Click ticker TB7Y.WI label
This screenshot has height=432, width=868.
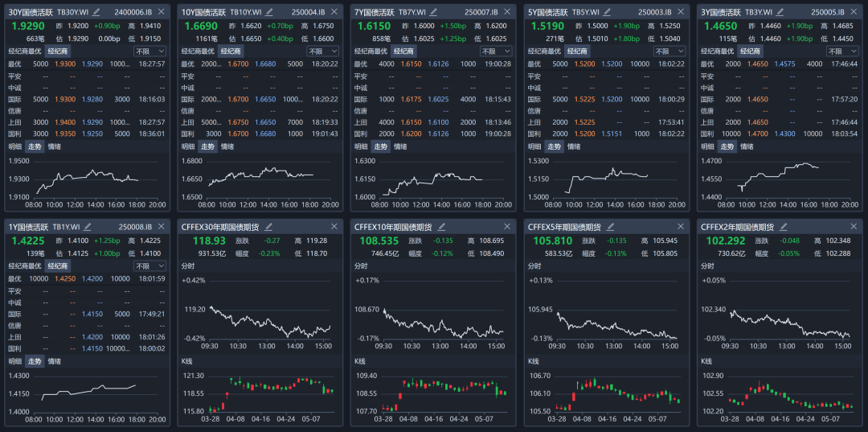point(412,11)
